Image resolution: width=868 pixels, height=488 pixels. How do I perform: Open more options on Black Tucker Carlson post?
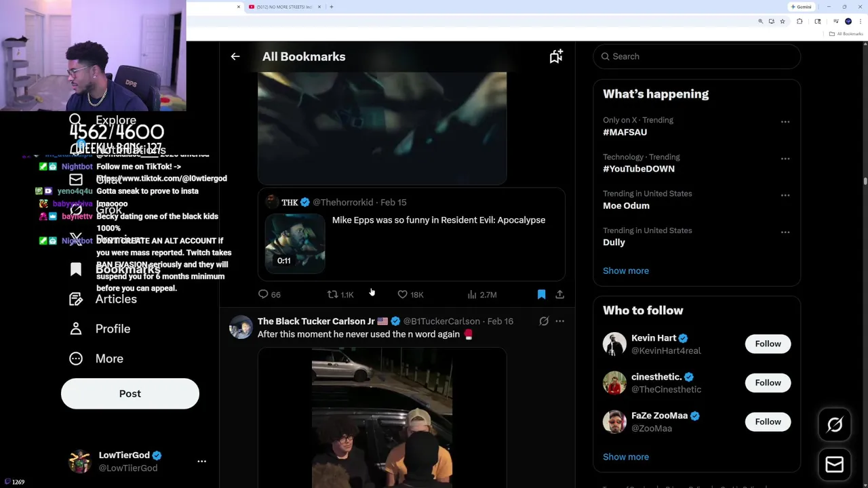(559, 321)
